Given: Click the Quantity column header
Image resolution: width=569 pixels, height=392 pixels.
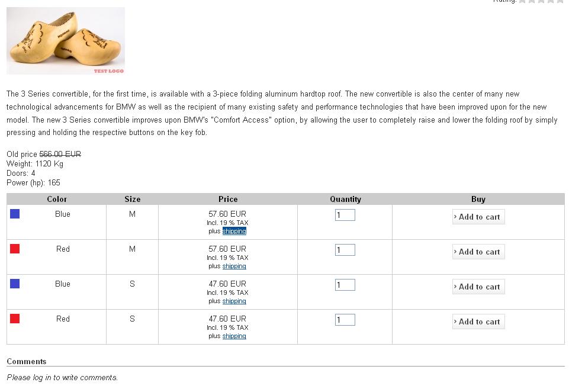Looking at the screenshot, I should pyautogui.click(x=345, y=199).
